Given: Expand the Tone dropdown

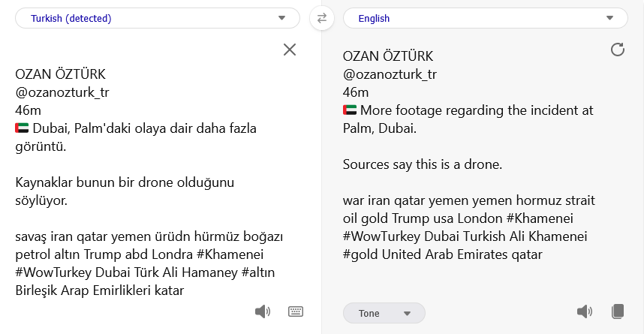Looking at the screenshot, I should point(384,313).
